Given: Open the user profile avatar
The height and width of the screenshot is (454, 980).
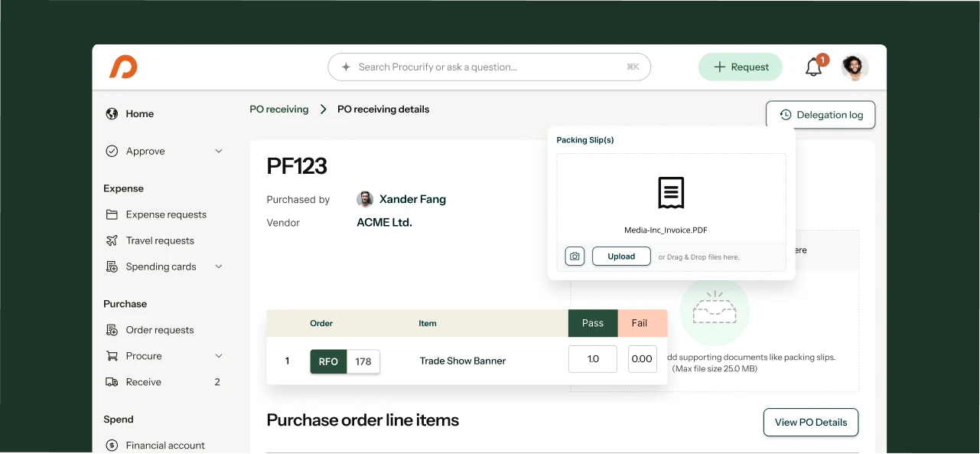Looking at the screenshot, I should point(855,67).
